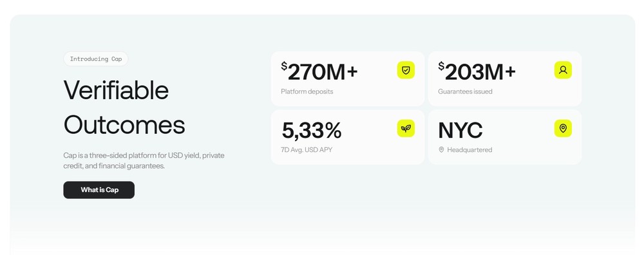Click the small pin icon beside Headquartered
The image size is (644, 255).
pos(442,150)
